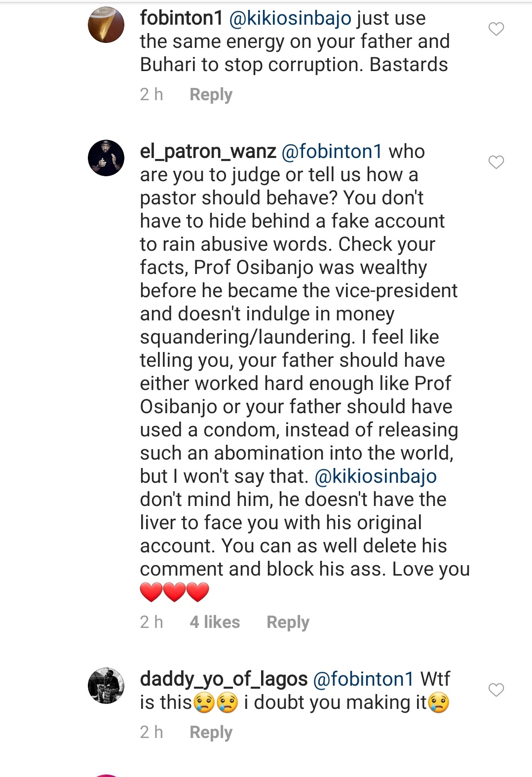Like fobinton1's comment with the heart
532x777 pixels.
[496, 29]
